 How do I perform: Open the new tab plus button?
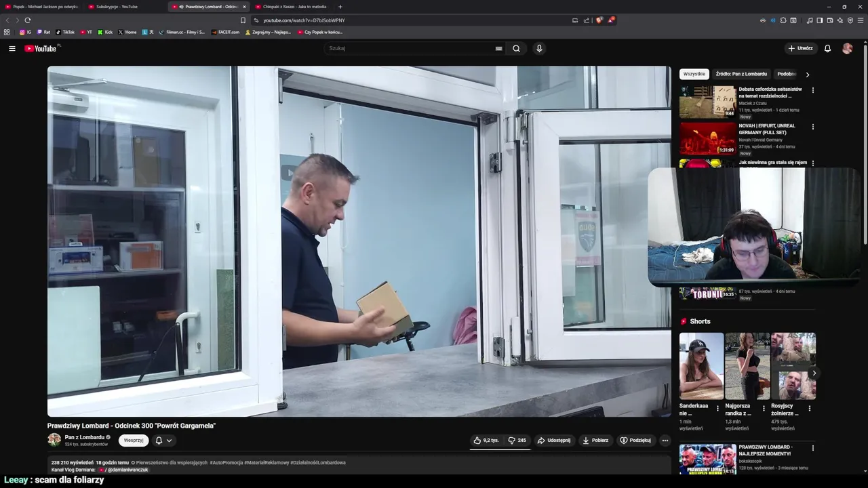[340, 7]
